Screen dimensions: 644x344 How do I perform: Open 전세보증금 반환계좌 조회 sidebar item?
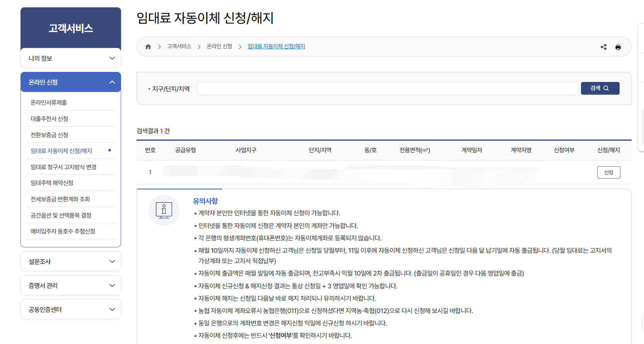[x=60, y=199]
